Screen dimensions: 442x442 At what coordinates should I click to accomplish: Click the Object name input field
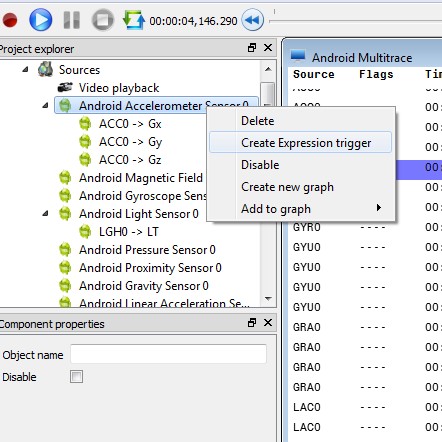pos(168,354)
